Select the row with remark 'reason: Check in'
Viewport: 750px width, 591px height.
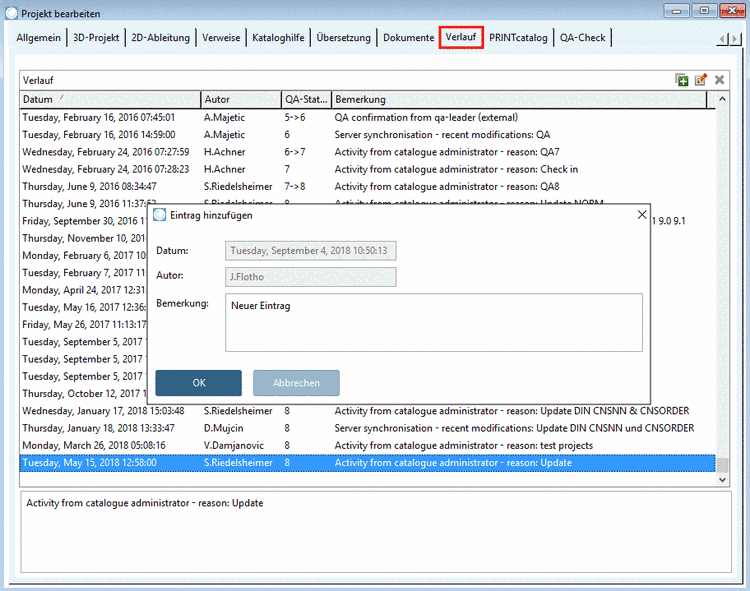point(367,169)
